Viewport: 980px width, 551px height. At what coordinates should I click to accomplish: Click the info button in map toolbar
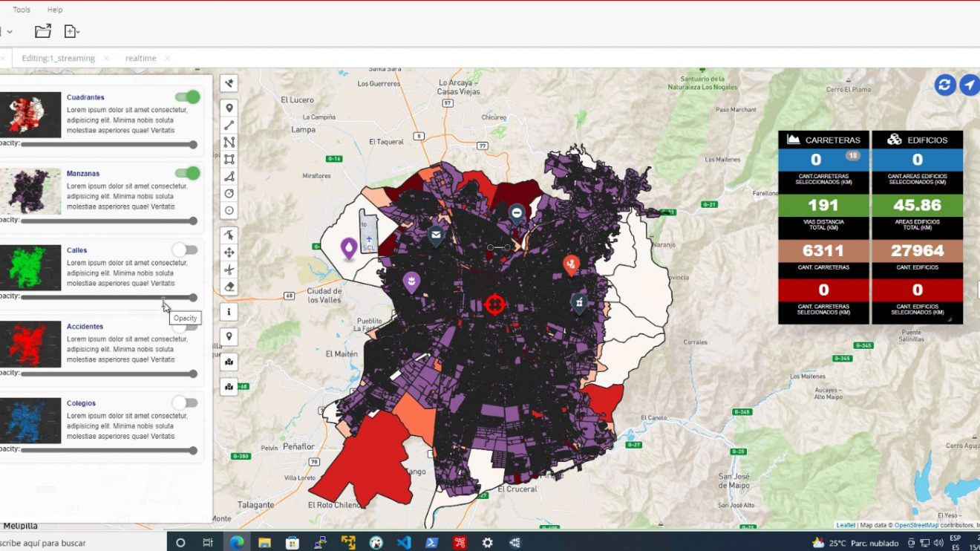pos(229,312)
